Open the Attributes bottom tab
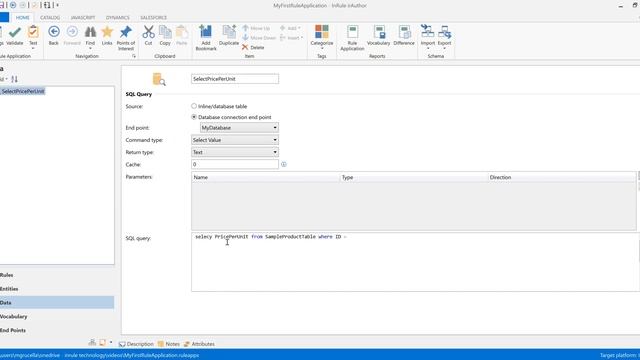 click(199, 344)
